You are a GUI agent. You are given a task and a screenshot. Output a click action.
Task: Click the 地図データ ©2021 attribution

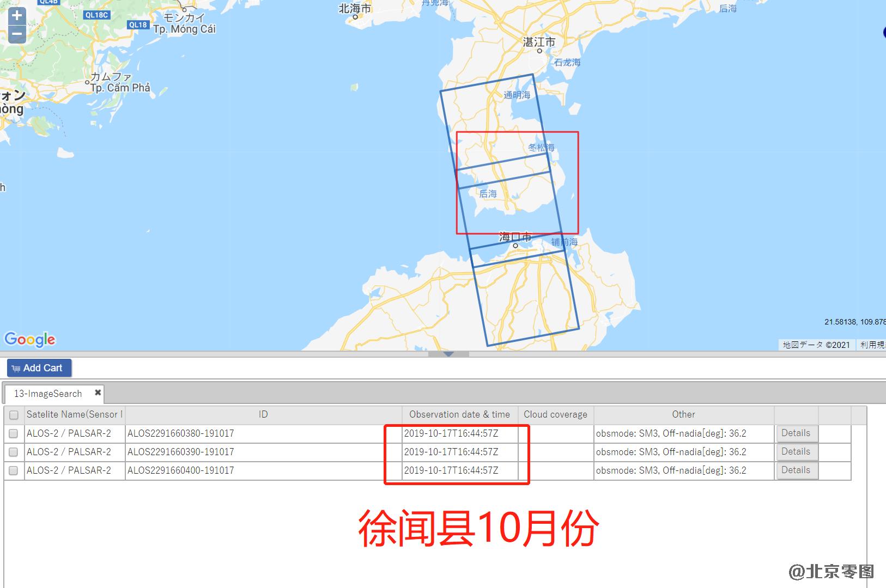816,345
